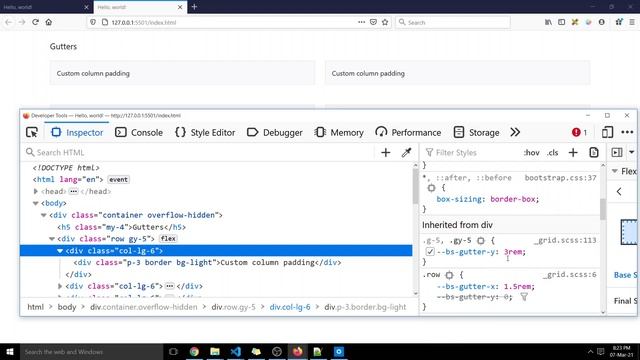Edit the border-box value
Screen dimensions: 640x360
click(513, 199)
